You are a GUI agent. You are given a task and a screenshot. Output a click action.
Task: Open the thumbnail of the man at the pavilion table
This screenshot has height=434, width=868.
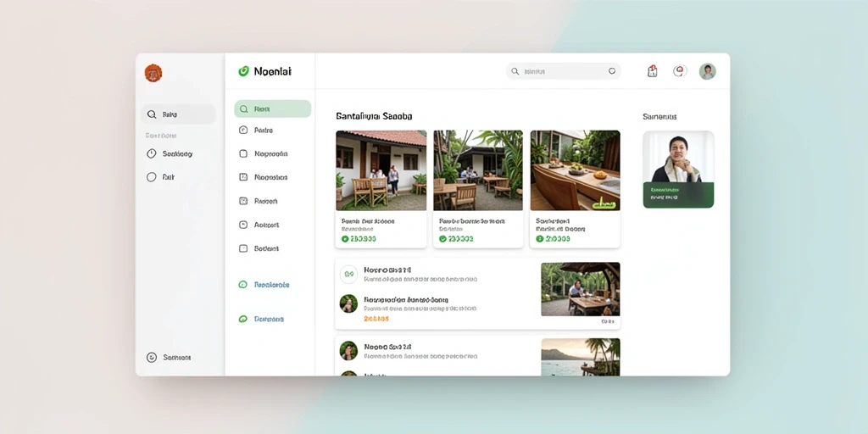pos(580,289)
